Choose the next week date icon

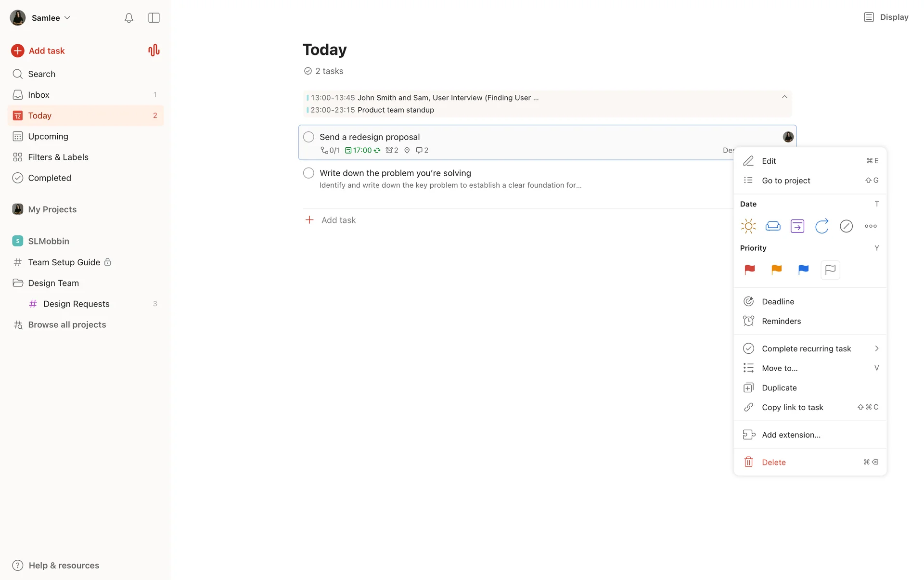[797, 226]
